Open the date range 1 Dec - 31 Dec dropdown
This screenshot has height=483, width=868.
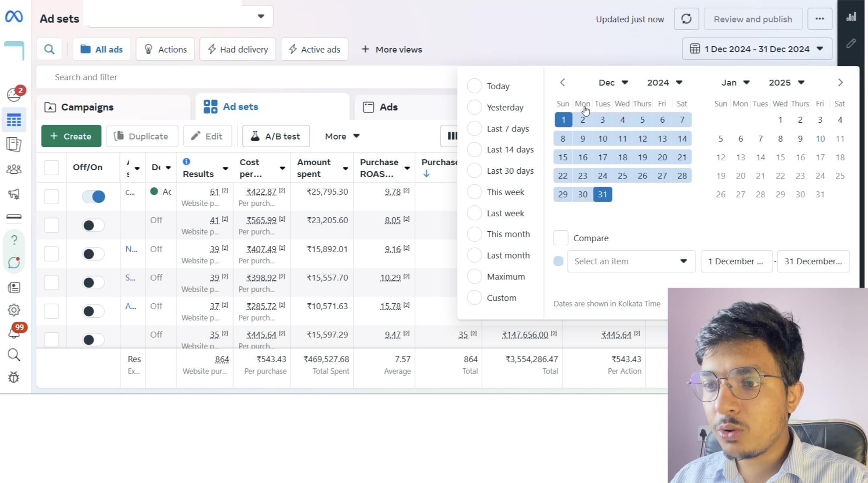[x=757, y=49]
